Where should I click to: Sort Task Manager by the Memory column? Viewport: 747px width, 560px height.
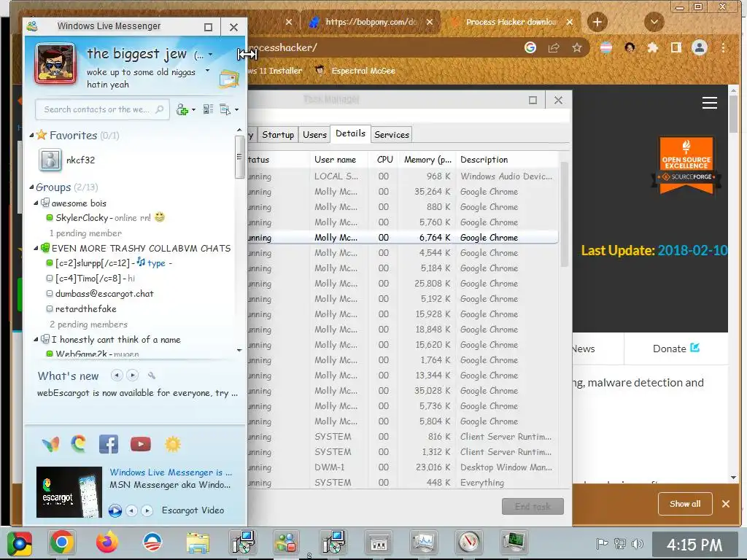coord(427,160)
